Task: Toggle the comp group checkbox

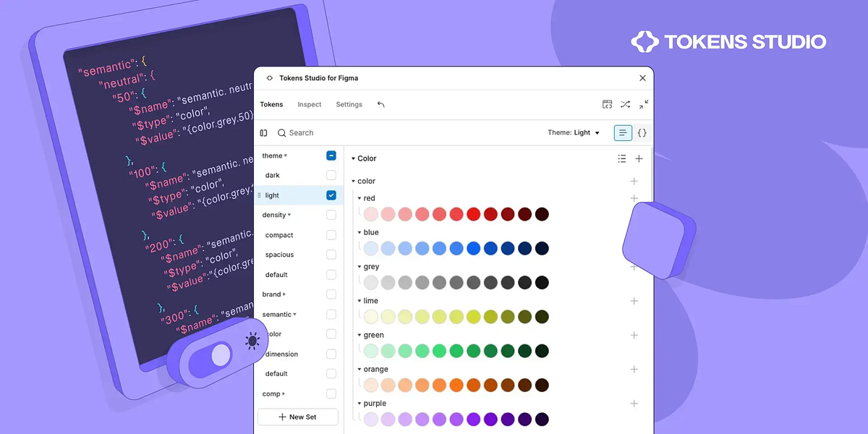Action: [x=331, y=394]
